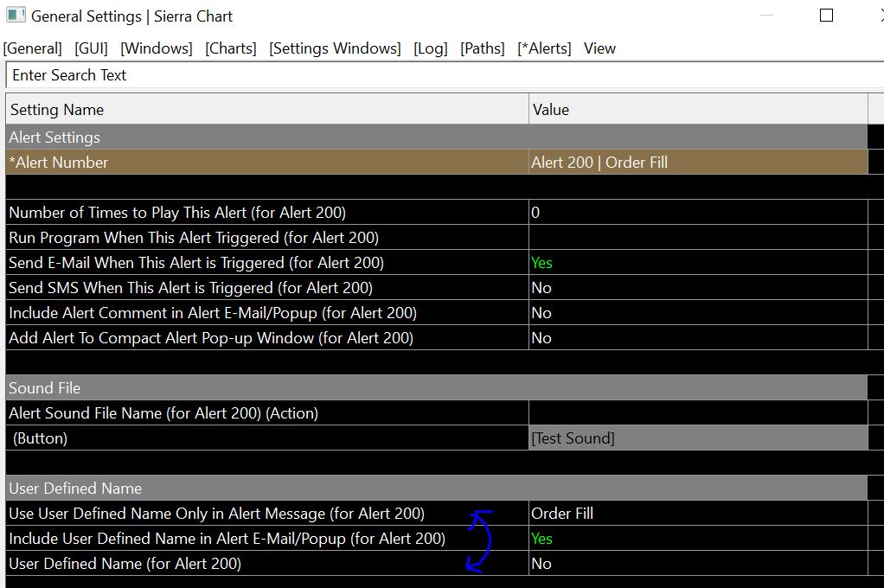The image size is (884, 588).
Task: Toggle the User Defined Name No value
Action: coord(699,564)
